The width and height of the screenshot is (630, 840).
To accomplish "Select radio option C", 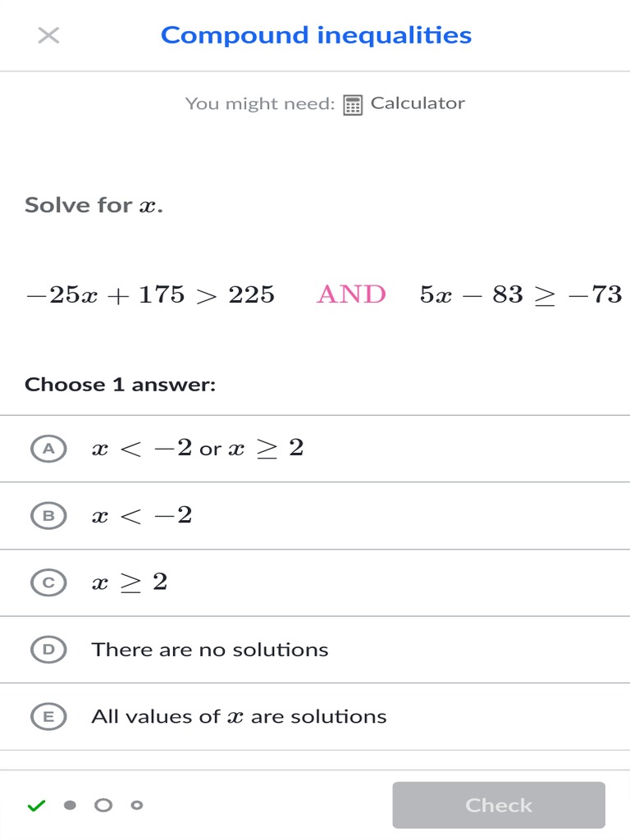I will pos(48,582).
